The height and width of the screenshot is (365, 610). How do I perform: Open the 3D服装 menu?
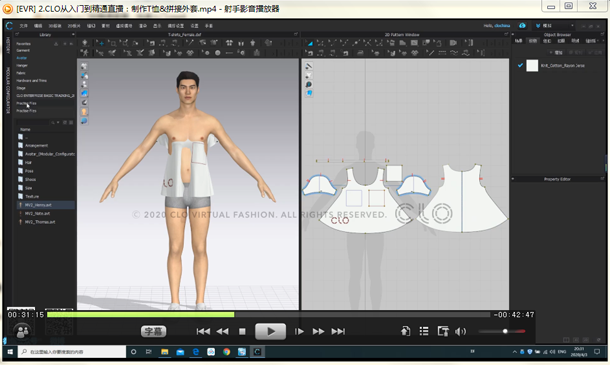point(55,26)
